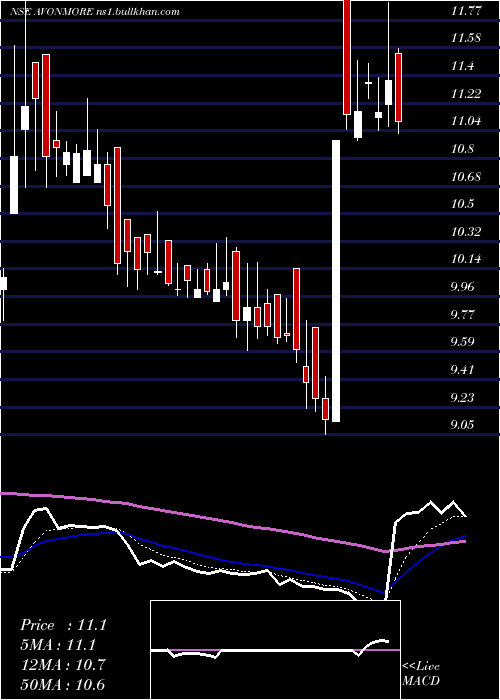This screenshot has height=700, width=500.
Task: Click the 11.22 price axis label
Action: click(x=466, y=94)
